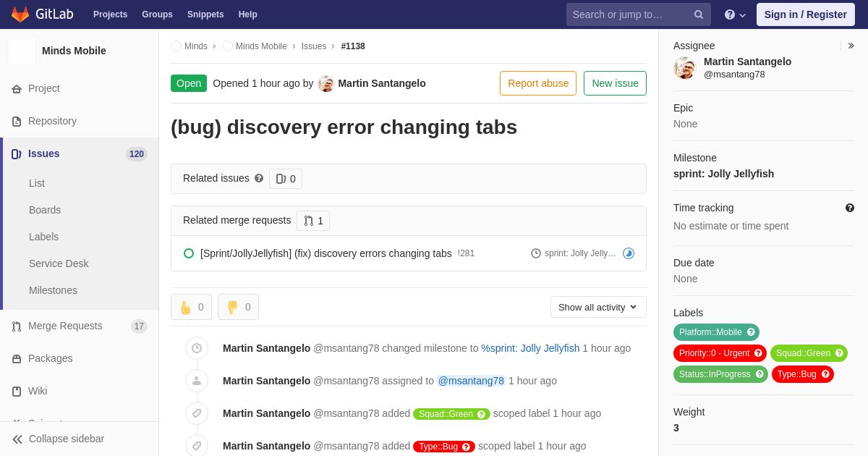This screenshot has width=868, height=456.
Task: Click the sprint: Jolly Jelly… text on merge request row
Action: [580, 253]
